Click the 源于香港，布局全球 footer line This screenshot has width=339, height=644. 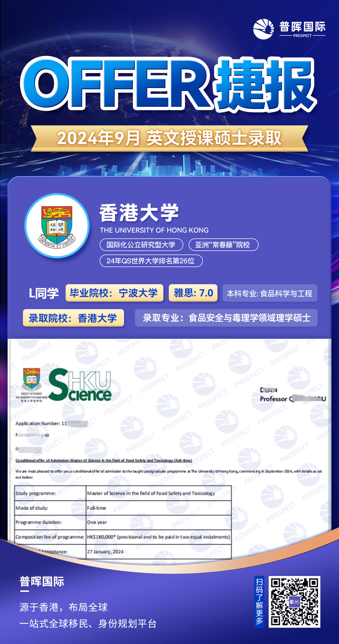[x=64, y=607]
